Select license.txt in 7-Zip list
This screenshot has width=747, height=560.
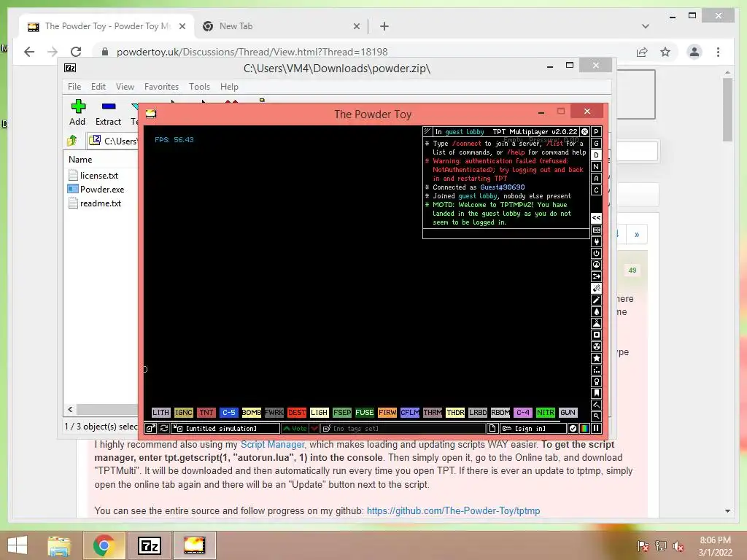point(99,176)
